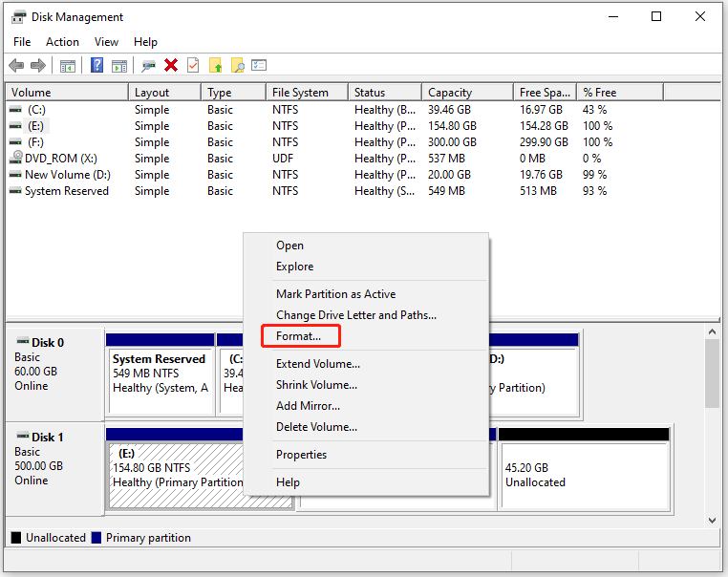Sort by the % Free column header
The image size is (728, 577).
coord(620,93)
